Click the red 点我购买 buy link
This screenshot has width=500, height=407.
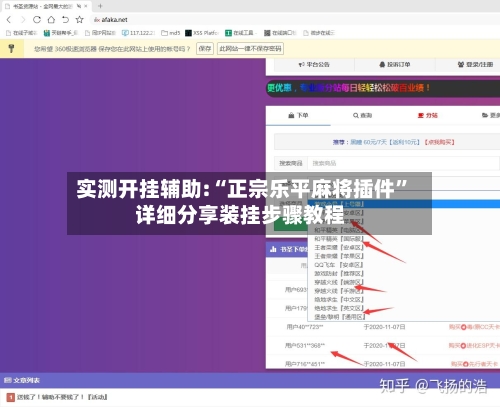440,142
